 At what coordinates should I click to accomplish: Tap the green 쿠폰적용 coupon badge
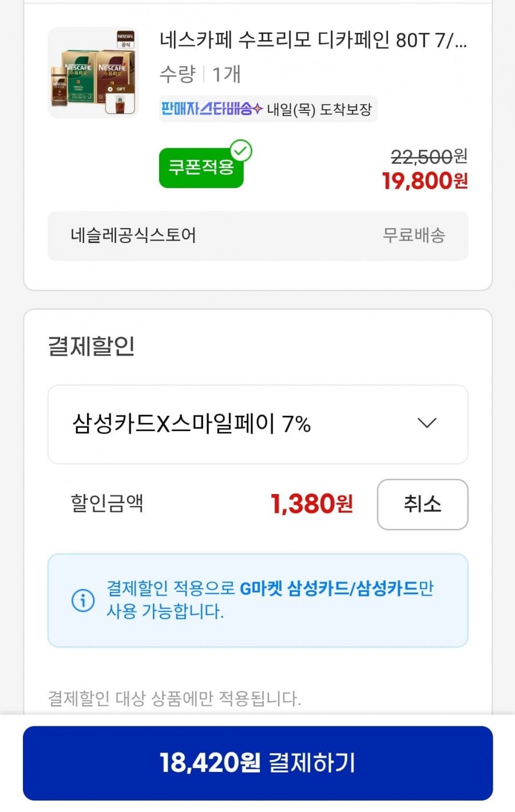tap(201, 168)
